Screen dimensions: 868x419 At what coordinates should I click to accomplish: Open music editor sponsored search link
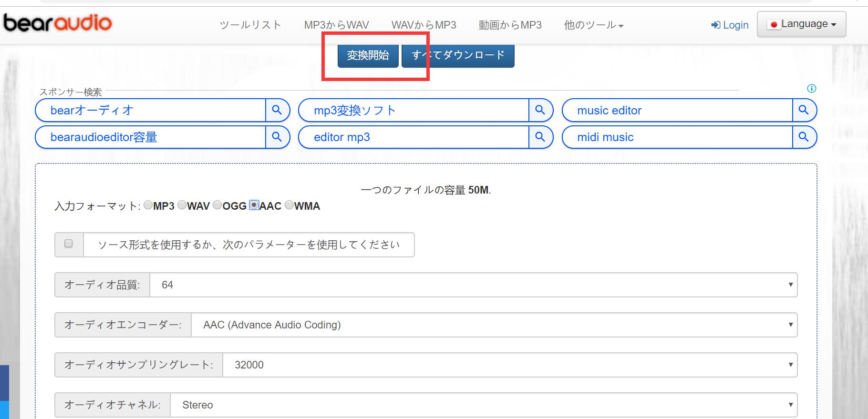[677, 110]
